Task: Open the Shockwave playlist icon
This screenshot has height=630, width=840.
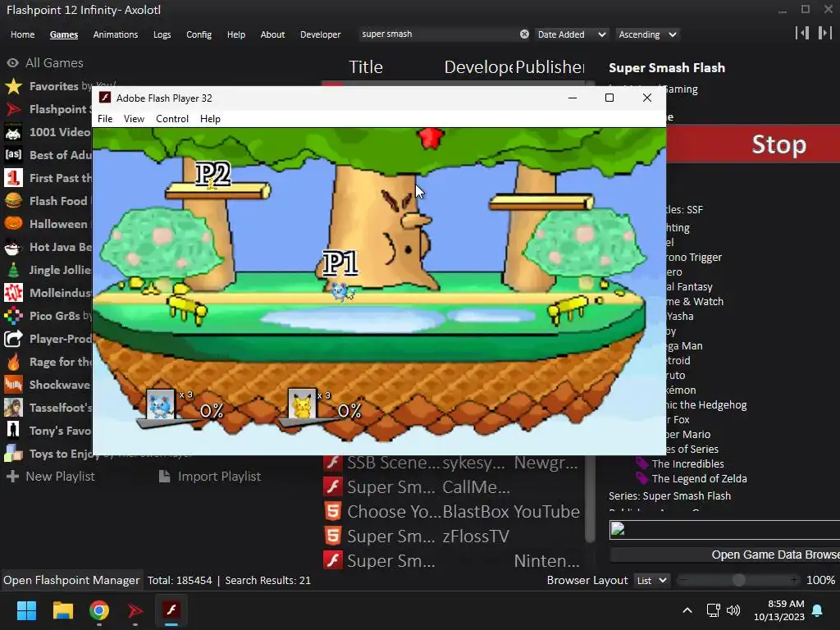Action: coord(13,385)
